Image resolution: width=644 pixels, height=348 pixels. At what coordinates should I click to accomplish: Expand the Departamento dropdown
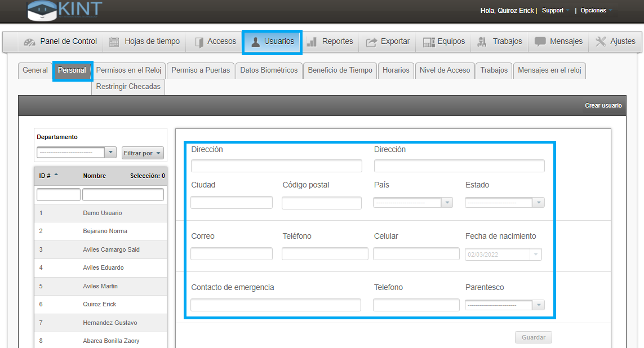coord(110,153)
